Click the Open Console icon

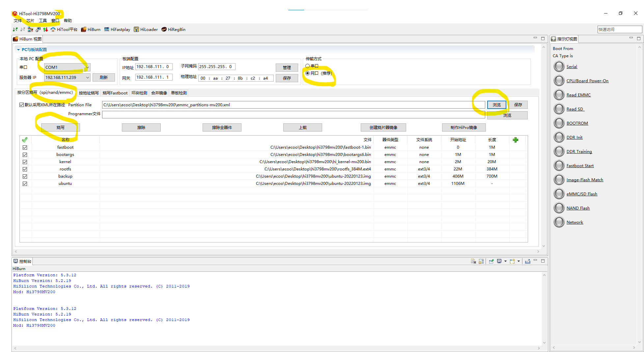[512, 261]
